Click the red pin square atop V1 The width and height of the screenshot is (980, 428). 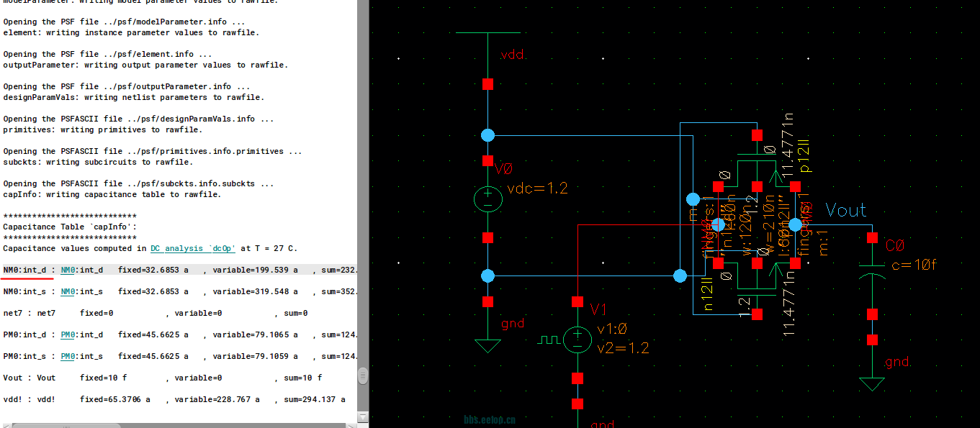coord(577,301)
